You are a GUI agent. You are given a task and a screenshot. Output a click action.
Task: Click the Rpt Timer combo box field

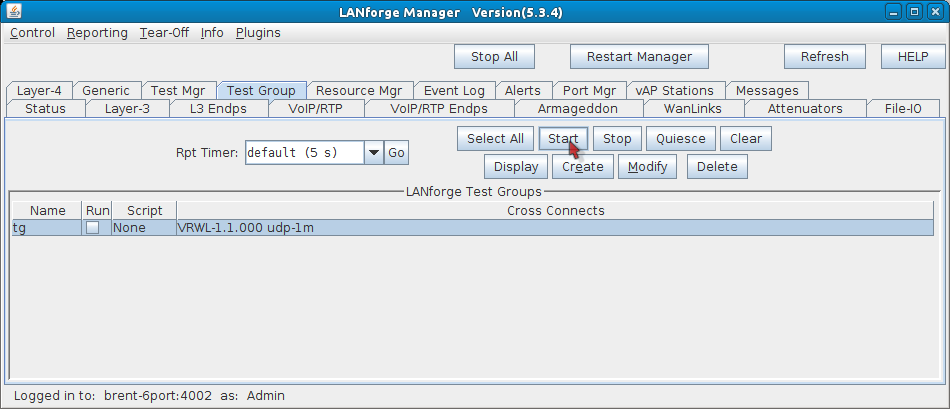[303, 153]
